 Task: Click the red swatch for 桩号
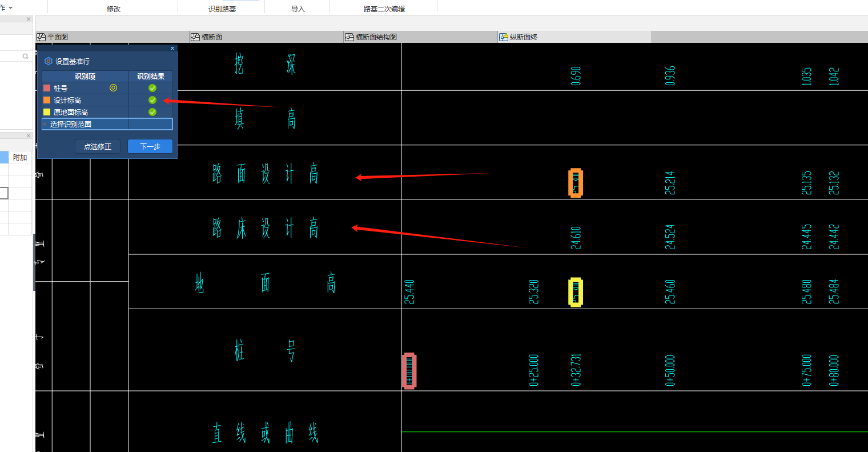[47, 88]
